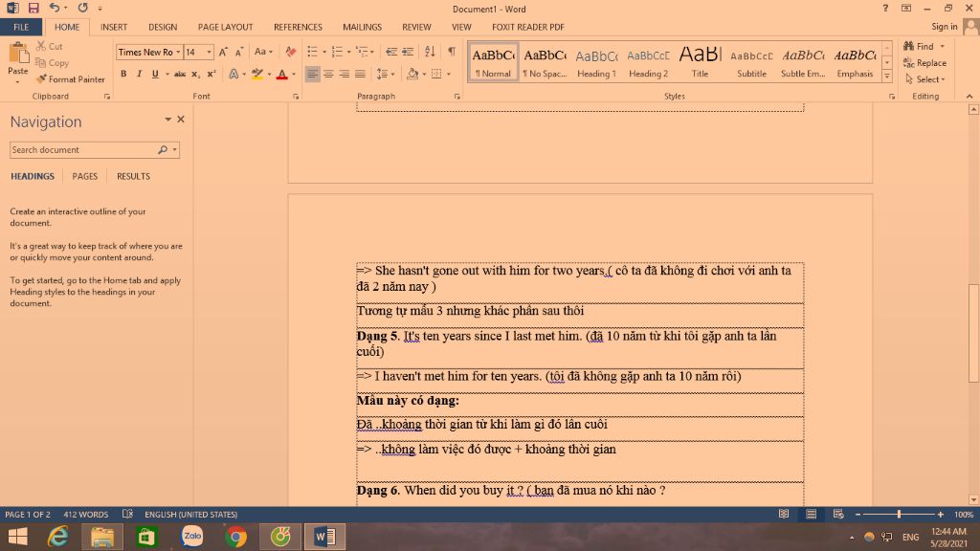The image size is (980, 551).
Task: Sort the selected paragraphs
Action: pyautogui.click(x=430, y=52)
